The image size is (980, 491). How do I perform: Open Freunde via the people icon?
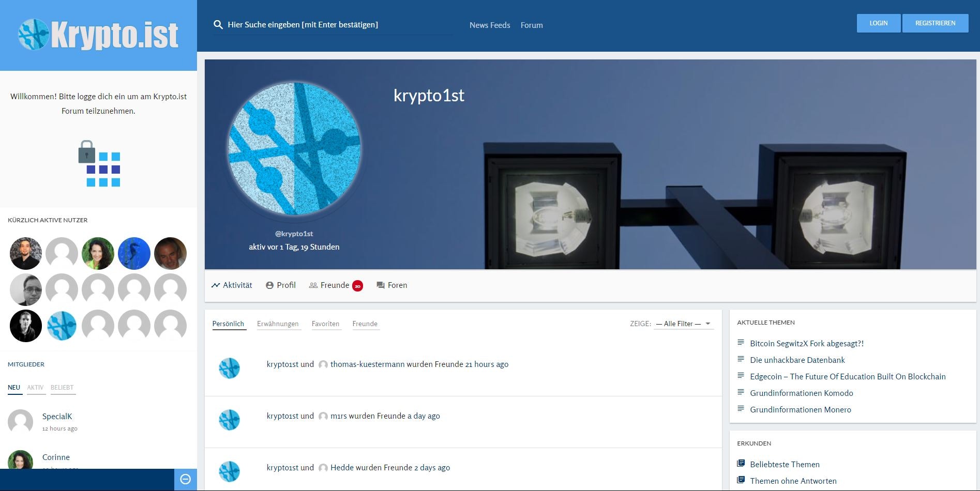[312, 285]
